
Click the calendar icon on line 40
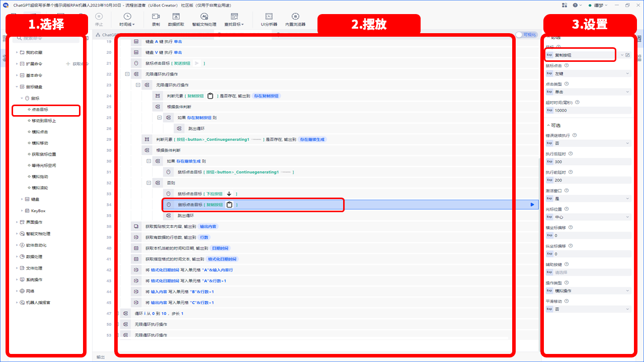pyautogui.click(x=136, y=248)
